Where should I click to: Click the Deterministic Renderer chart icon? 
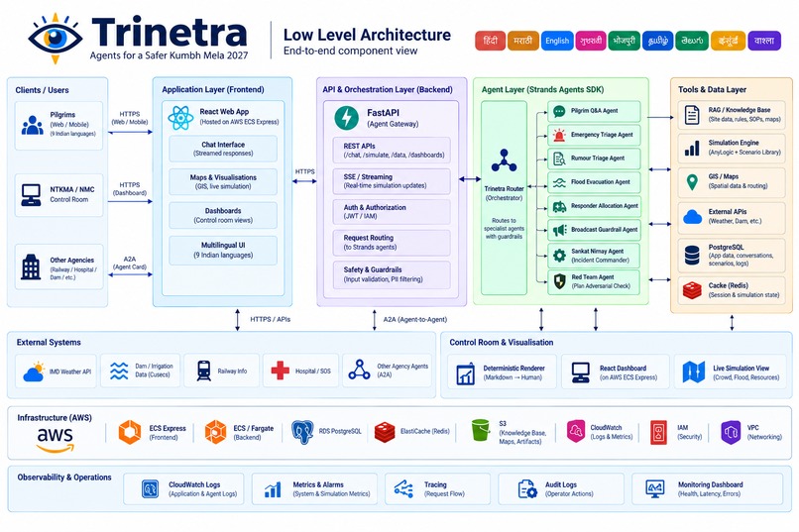[x=465, y=373]
